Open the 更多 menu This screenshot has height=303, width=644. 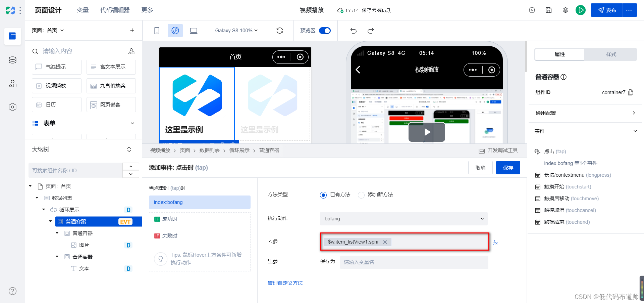click(147, 10)
